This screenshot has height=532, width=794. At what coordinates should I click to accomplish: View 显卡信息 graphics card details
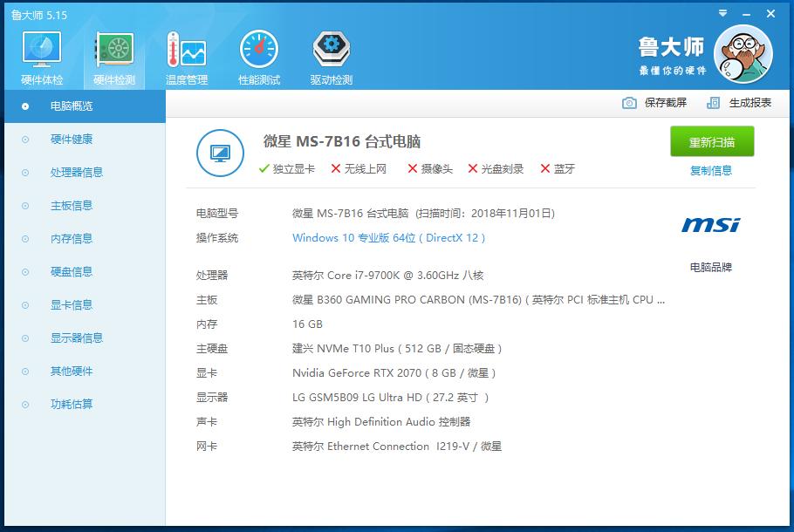tap(70, 304)
